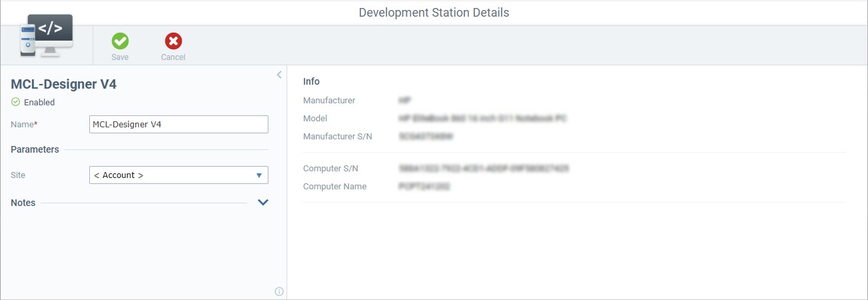Expand the Notes section chevron

pyautogui.click(x=263, y=203)
